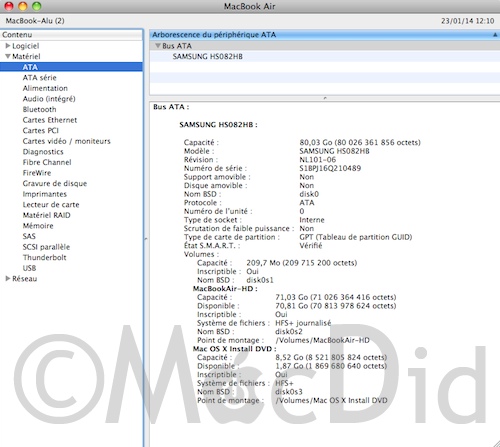Click the capacity value 80,03 Go
This screenshot has width=500, height=447.
coord(316,142)
